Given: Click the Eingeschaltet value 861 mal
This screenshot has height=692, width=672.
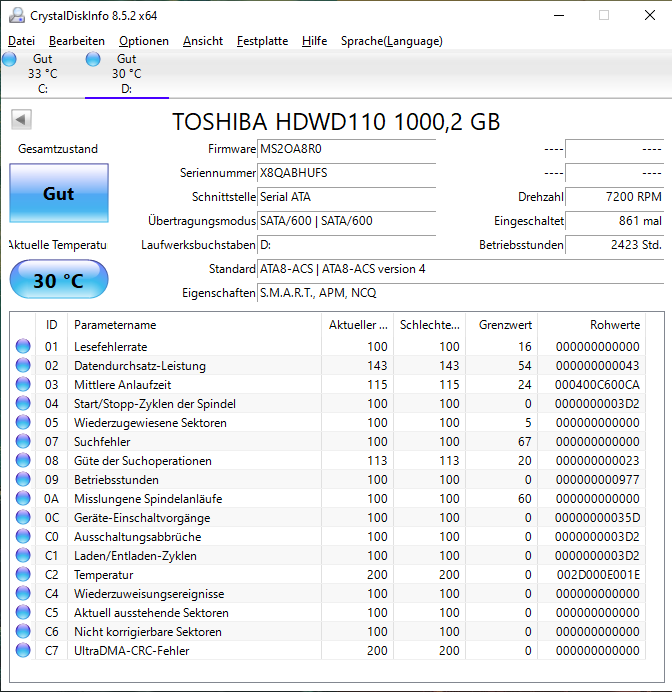Looking at the screenshot, I should (x=615, y=221).
